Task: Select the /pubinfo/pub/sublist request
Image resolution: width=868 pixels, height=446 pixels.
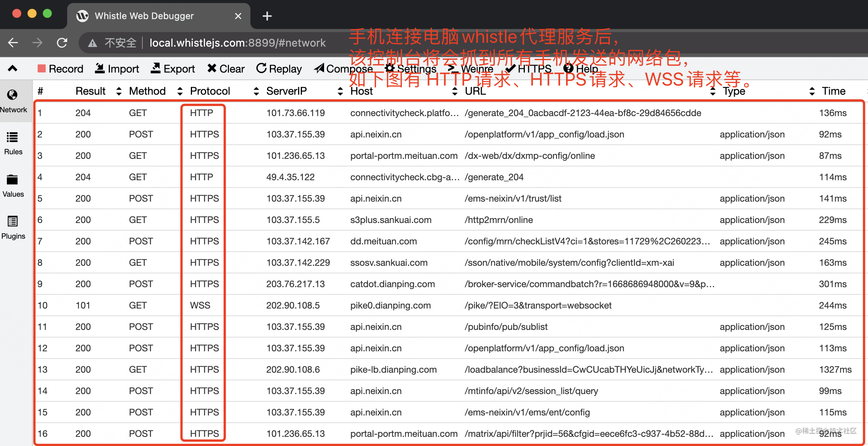Action: pos(450,327)
